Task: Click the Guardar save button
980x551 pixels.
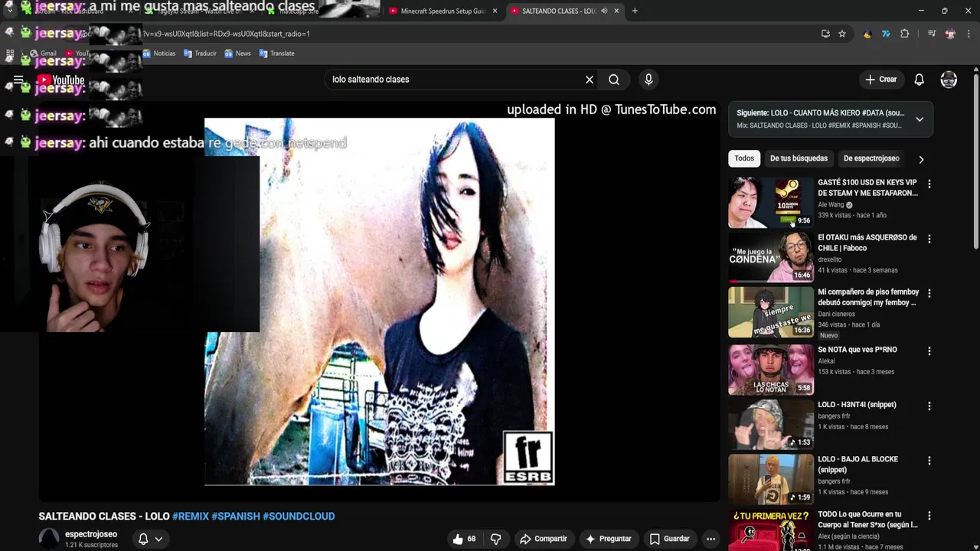Action: (670, 539)
